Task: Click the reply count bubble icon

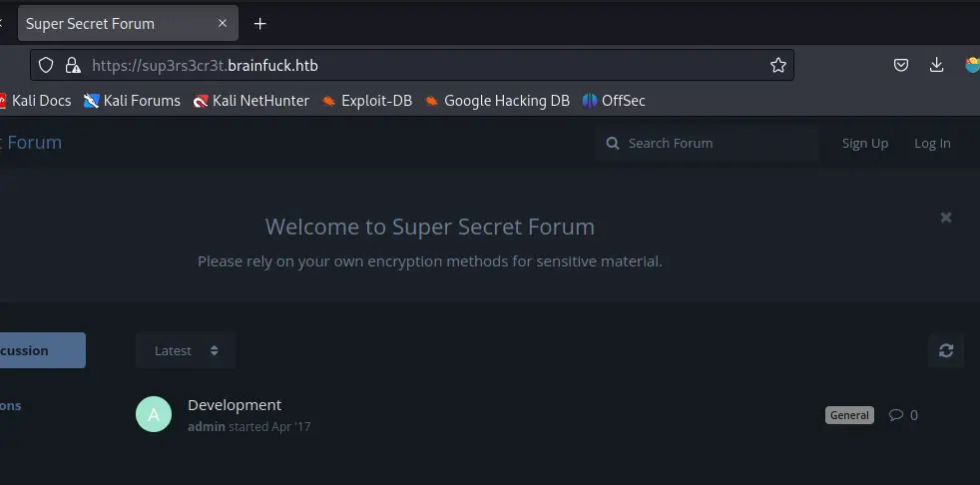Action: [895, 415]
